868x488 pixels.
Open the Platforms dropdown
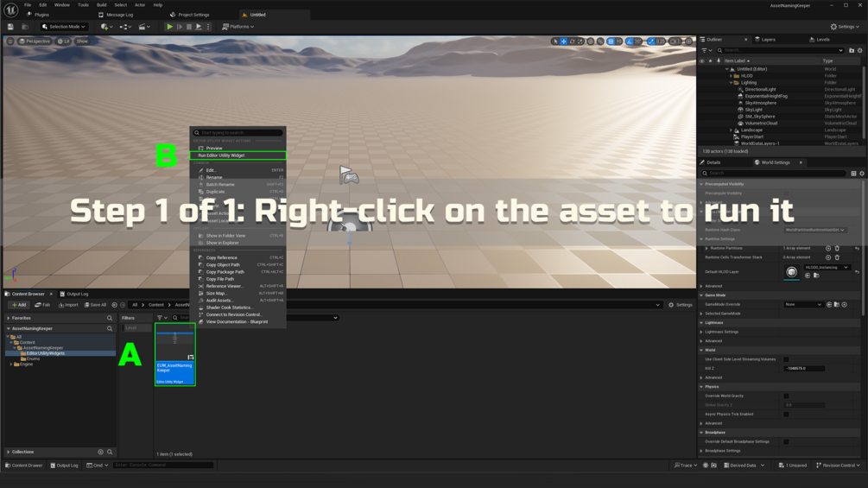(238, 27)
